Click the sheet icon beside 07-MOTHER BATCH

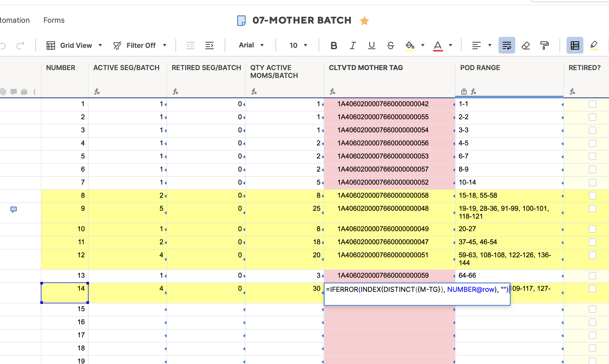coord(241,20)
